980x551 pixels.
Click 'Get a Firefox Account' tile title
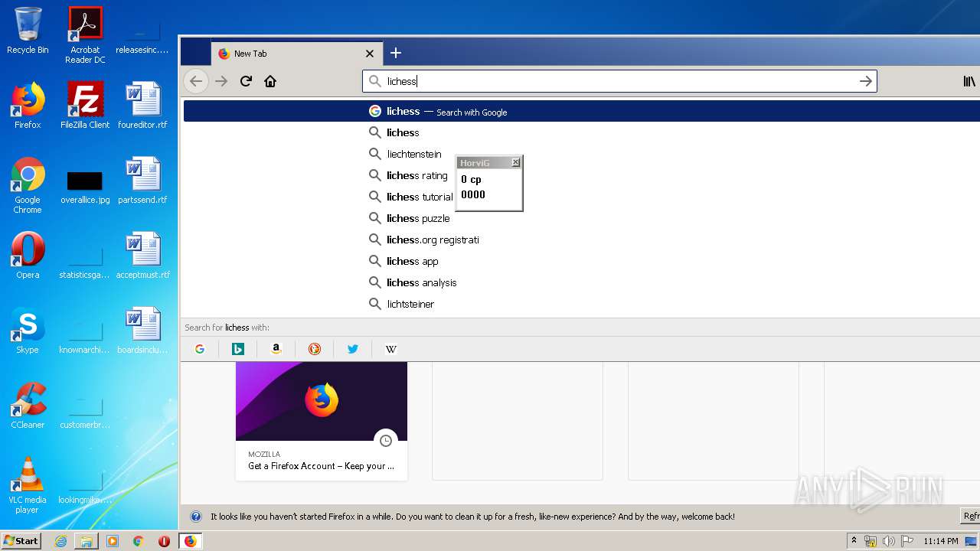pos(321,465)
